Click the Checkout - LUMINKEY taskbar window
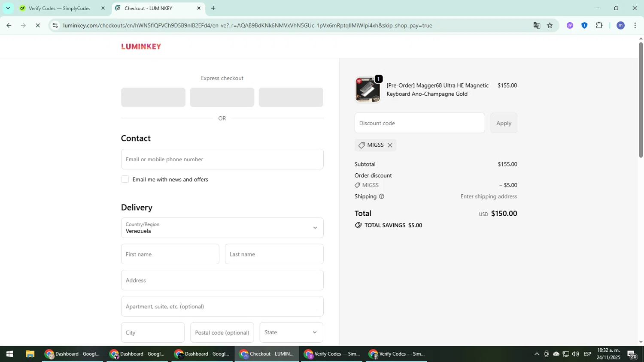The width and height of the screenshot is (644, 362). [267, 354]
